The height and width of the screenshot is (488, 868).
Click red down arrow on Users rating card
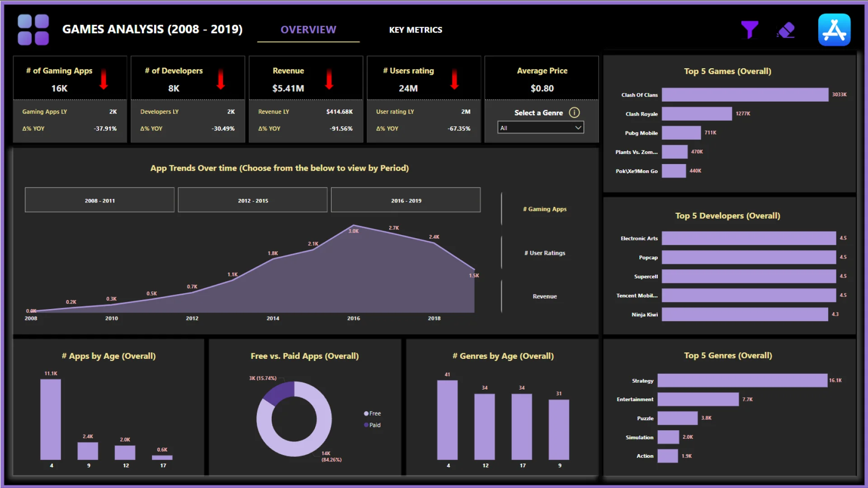coord(454,79)
